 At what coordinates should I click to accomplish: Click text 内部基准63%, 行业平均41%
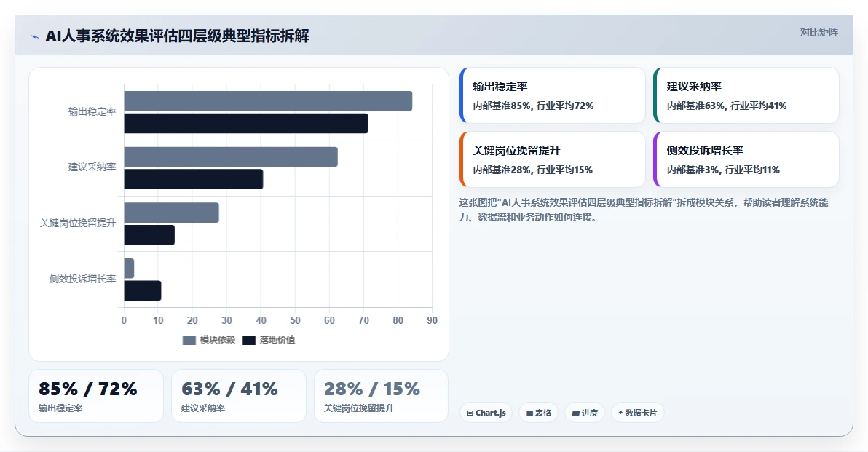[x=726, y=106]
